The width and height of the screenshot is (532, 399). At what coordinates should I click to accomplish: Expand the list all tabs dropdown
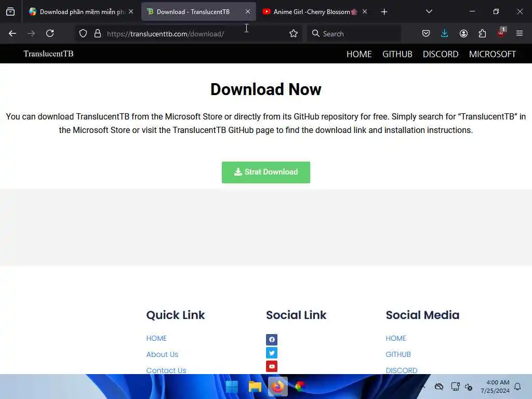(429, 12)
